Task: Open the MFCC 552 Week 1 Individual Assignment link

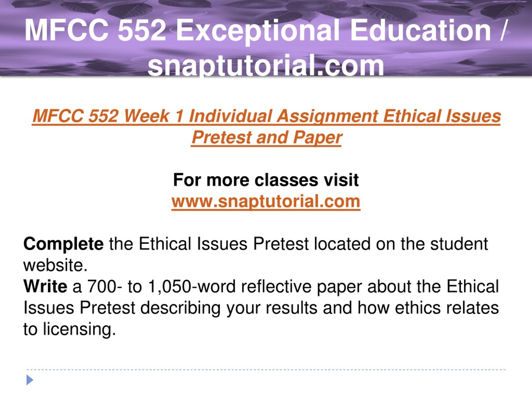Action: click(x=266, y=116)
